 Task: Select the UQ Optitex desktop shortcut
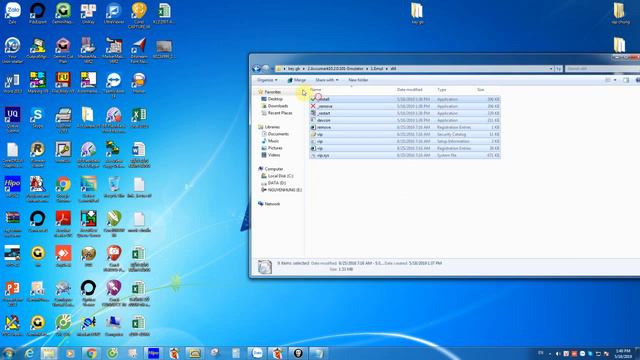[13, 119]
